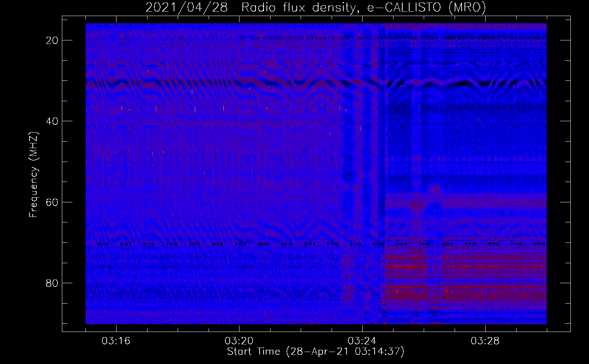Viewport: 589px width, 364px height.
Task: Click the 20 MHz frequency tick label
Action: [52, 40]
